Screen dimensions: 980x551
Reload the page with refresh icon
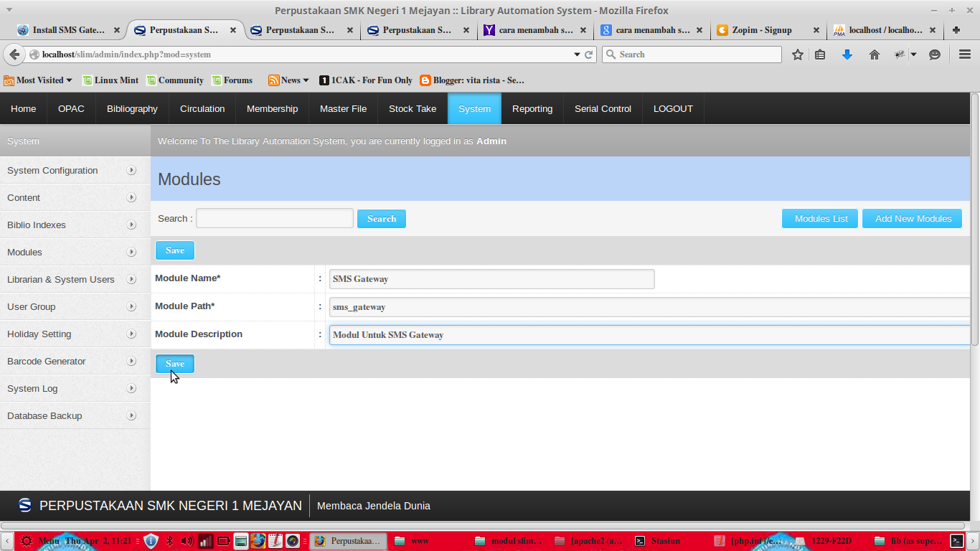(x=589, y=55)
